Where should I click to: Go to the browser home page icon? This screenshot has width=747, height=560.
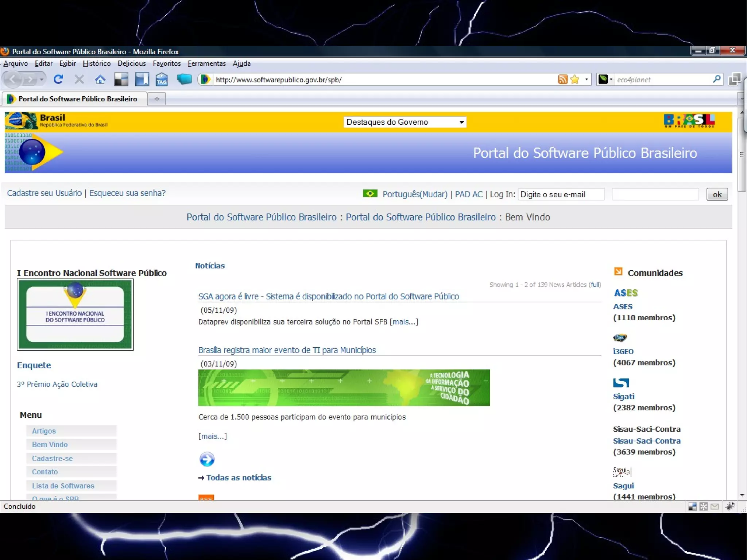click(100, 79)
